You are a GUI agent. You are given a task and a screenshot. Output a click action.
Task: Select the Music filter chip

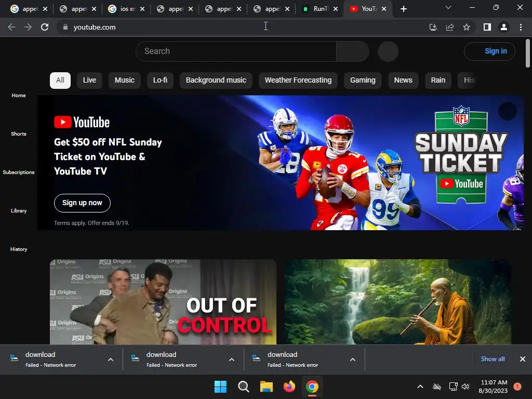tap(125, 81)
